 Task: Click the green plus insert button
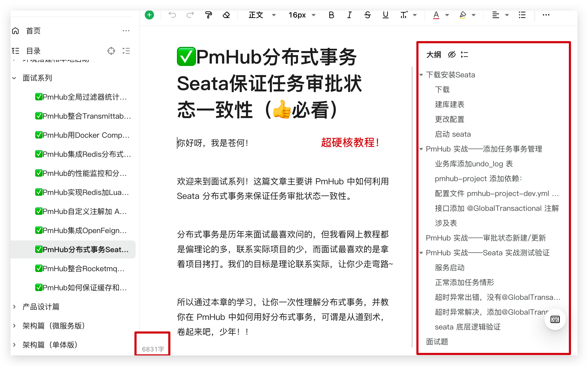tap(149, 15)
